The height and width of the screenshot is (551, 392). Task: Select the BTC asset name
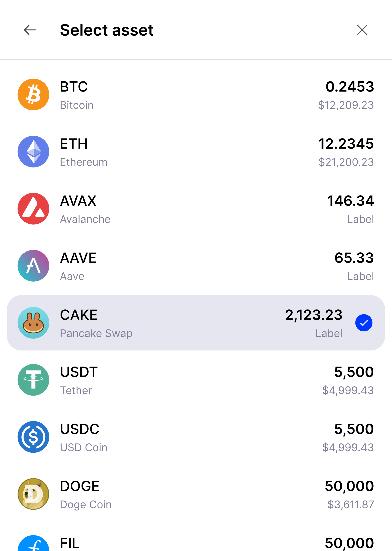pyautogui.click(x=74, y=87)
